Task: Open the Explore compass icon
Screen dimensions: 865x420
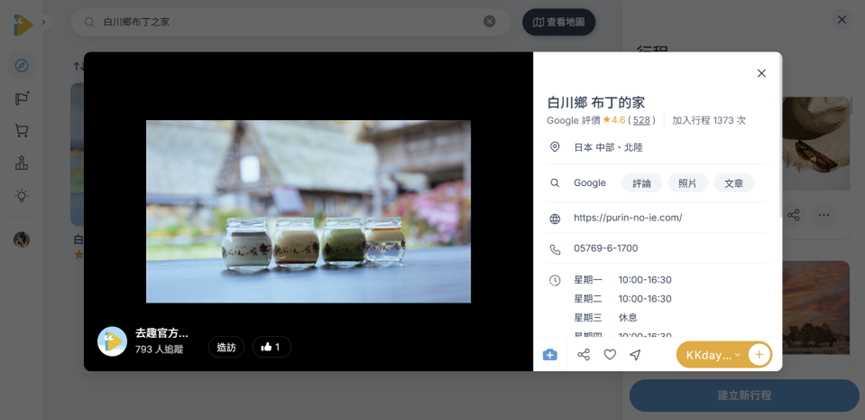Action: (22, 66)
